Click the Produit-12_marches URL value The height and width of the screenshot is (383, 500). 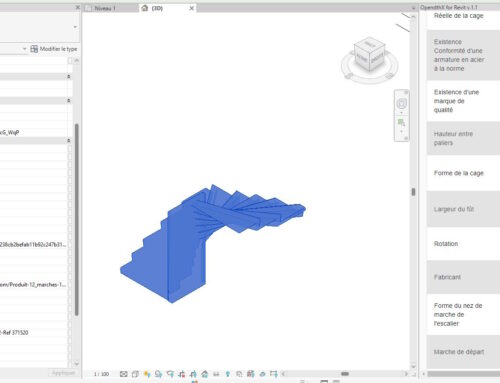(33, 284)
